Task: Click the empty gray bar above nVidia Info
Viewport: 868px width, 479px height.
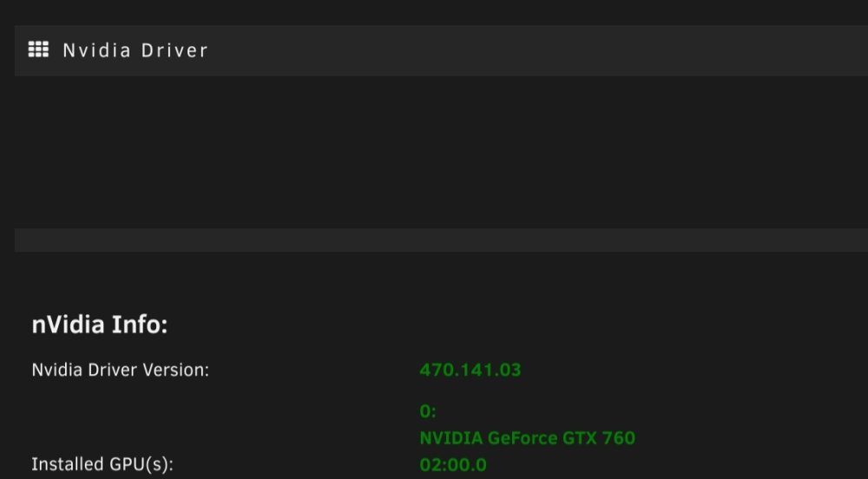Action: point(441,240)
